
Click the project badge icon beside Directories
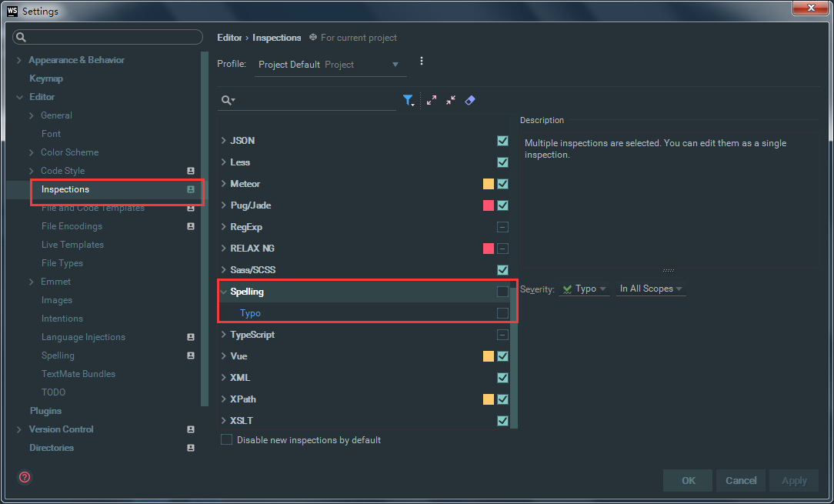pos(190,448)
